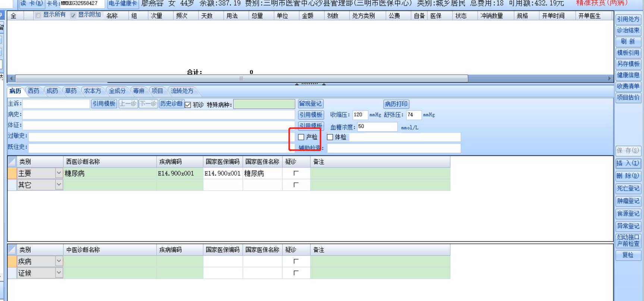Open 异常登记

click(628, 226)
